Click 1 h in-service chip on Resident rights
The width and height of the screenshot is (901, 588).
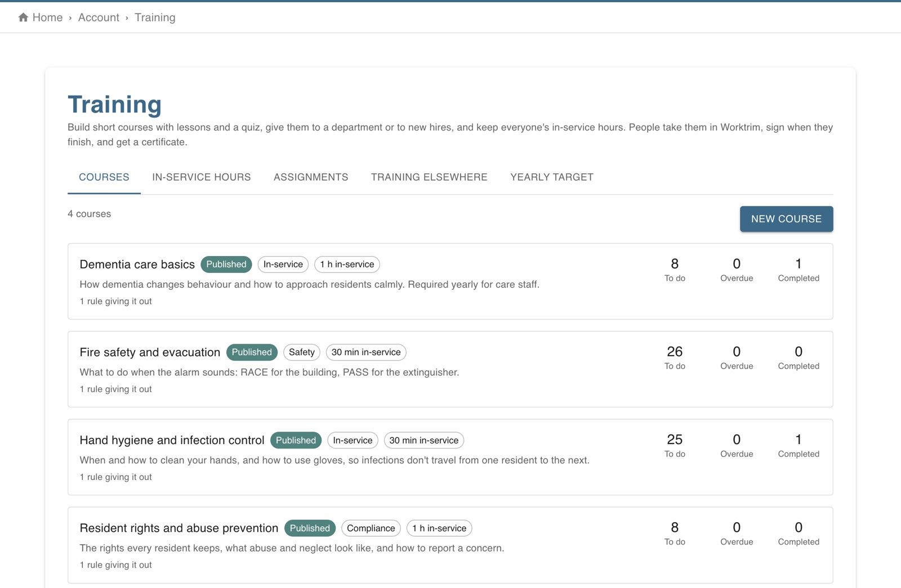click(439, 528)
